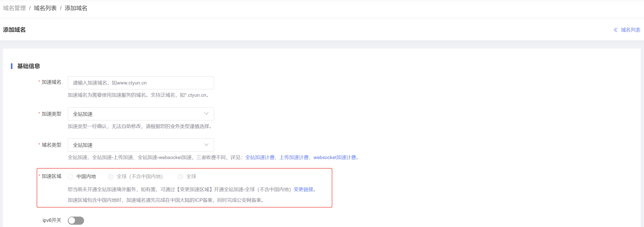Click the chevron arrow of the 域名类型 select
The width and height of the screenshot is (644, 227).
pos(206,145)
